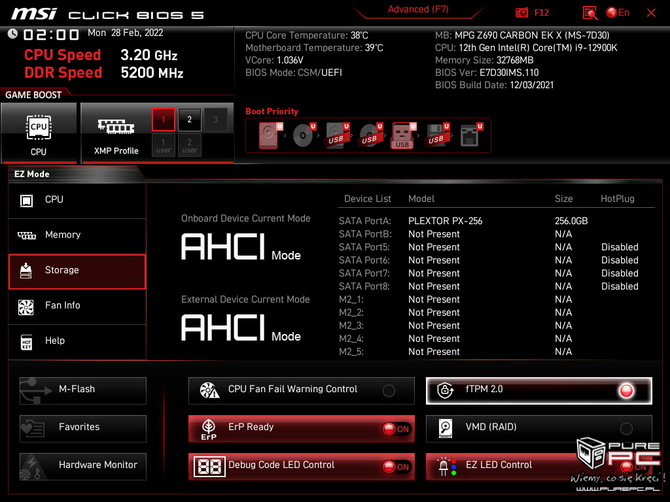This screenshot has width=670, height=502.
Task: Open the BIOS search magnifier icon
Action: tap(590, 13)
